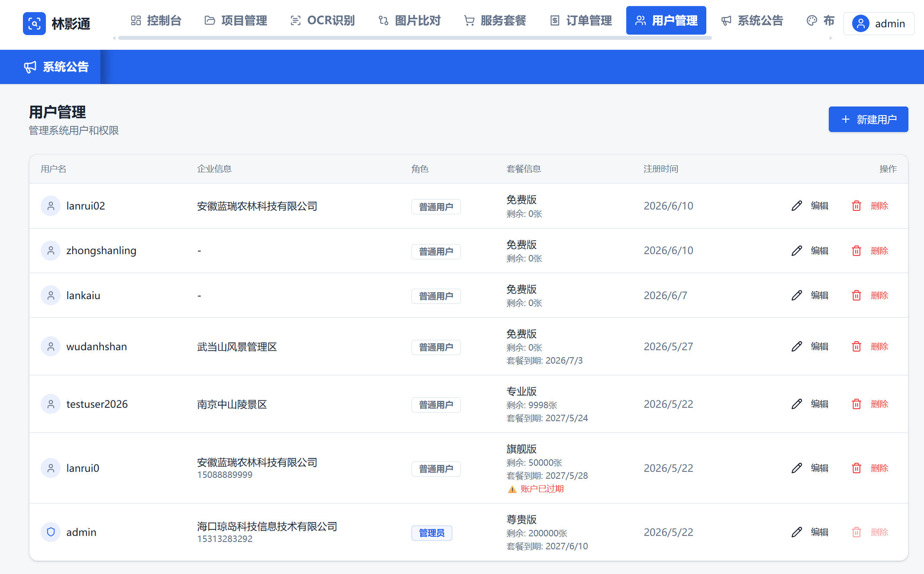Click the 用户名 column header

54,169
